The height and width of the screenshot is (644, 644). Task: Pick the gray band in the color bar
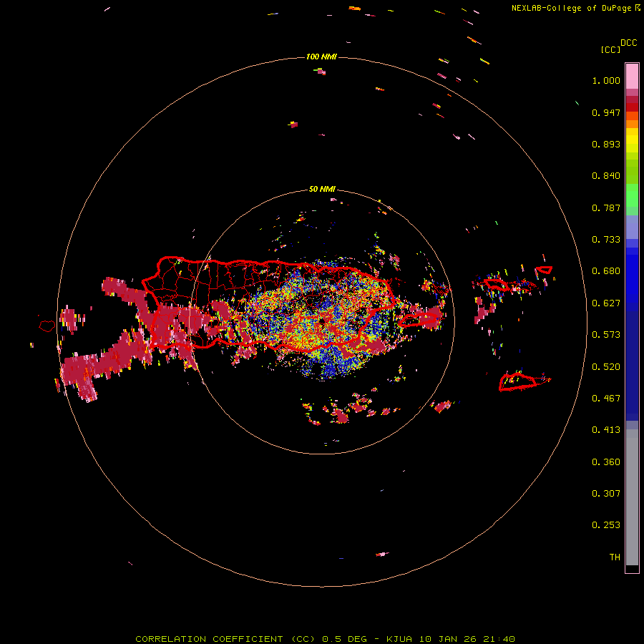pos(632,497)
